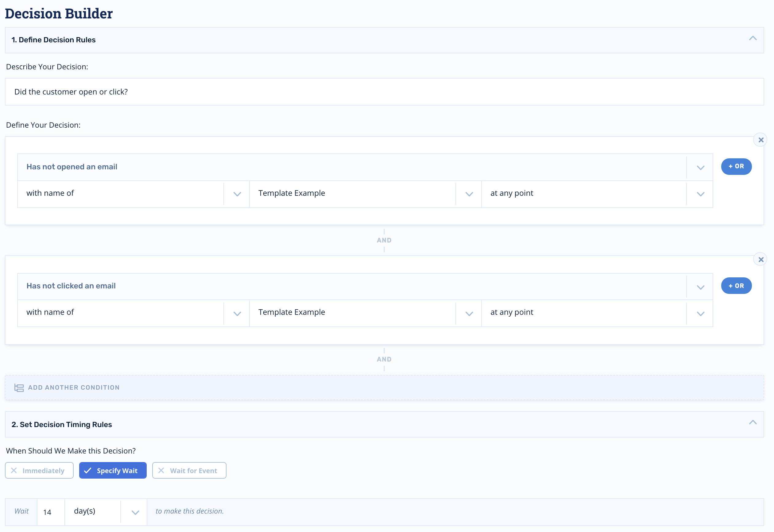Remove the 'Has not opened an email' condition
Image resolution: width=774 pixels, height=532 pixels.
tap(760, 140)
